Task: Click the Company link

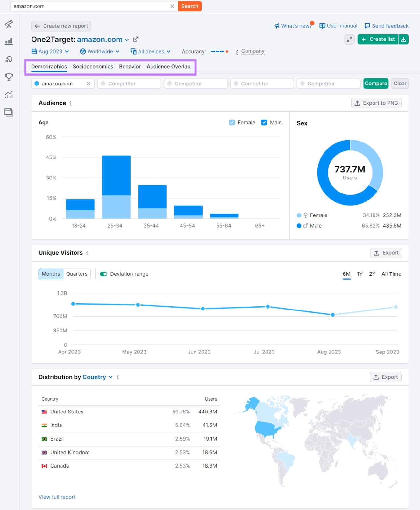Action: [x=253, y=51]
